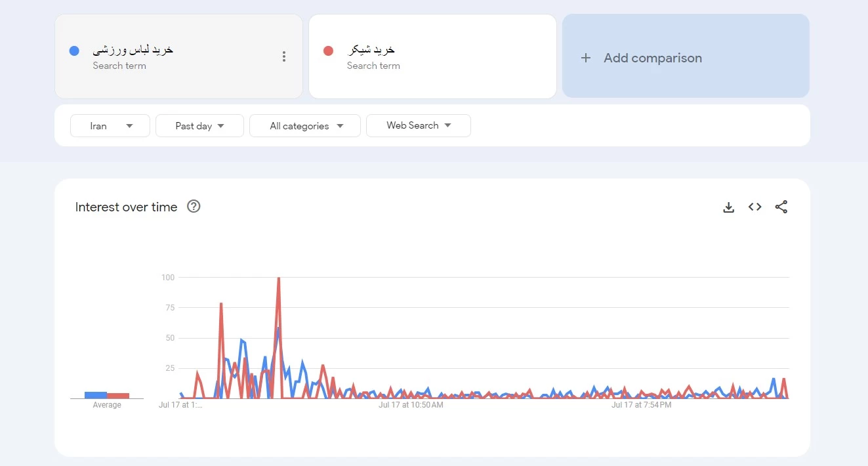Image resolution: width=868 pixels, height=466 pixels.
Task: Edit the search term خرید شیکر
Action: tap(371, 50)
